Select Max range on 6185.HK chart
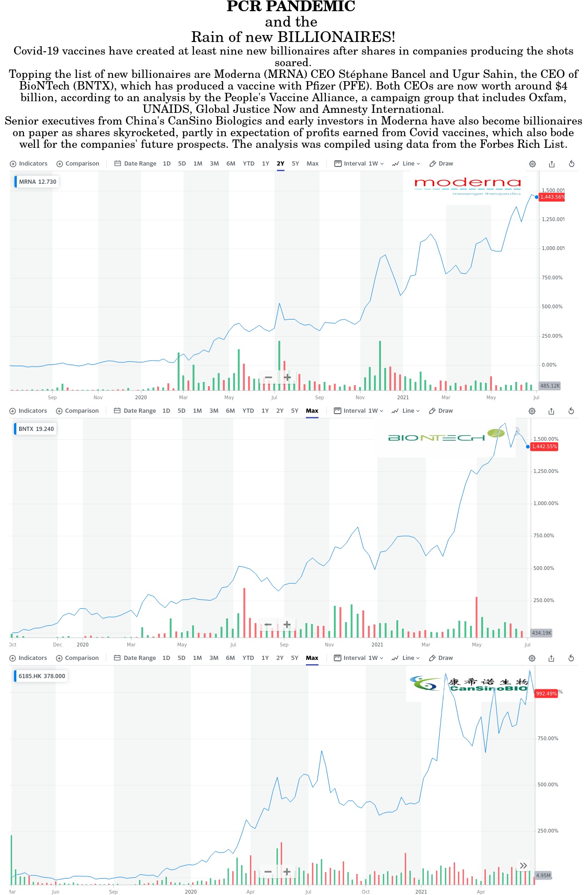 click(312, 658)
